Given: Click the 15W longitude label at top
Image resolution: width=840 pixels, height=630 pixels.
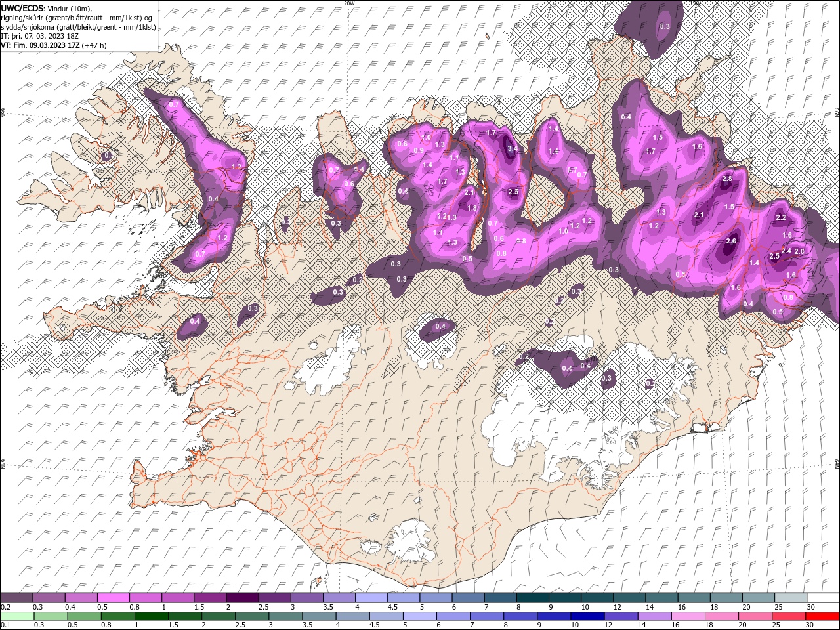Looking at the screenshot, I should coord(696,3).
